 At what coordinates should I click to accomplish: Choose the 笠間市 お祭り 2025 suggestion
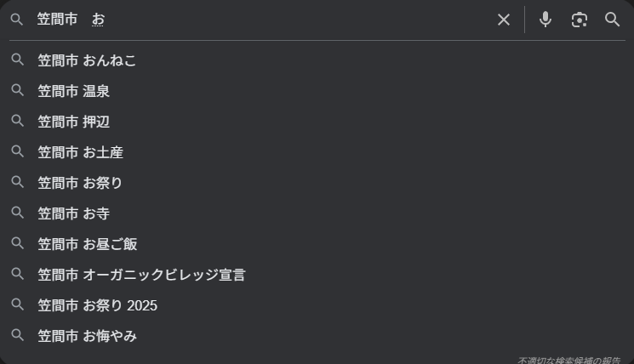(x=98, y=305)
